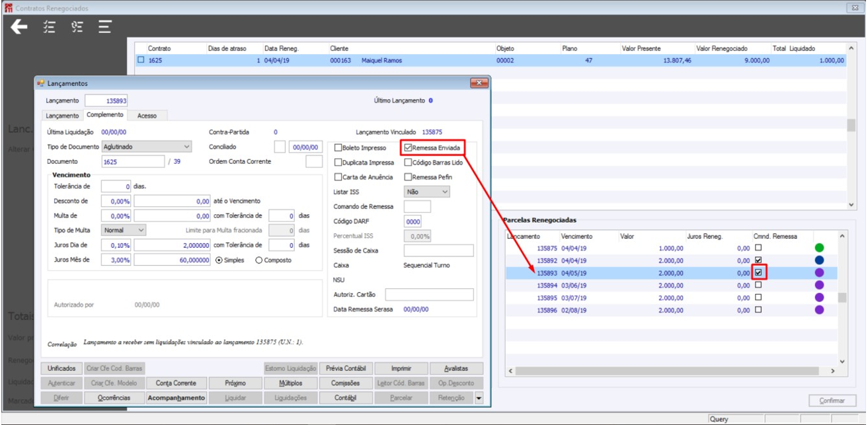Click the check-all list icon in toolbar
The height and width of the screenshot is (425, 868).
pos(50,27)
